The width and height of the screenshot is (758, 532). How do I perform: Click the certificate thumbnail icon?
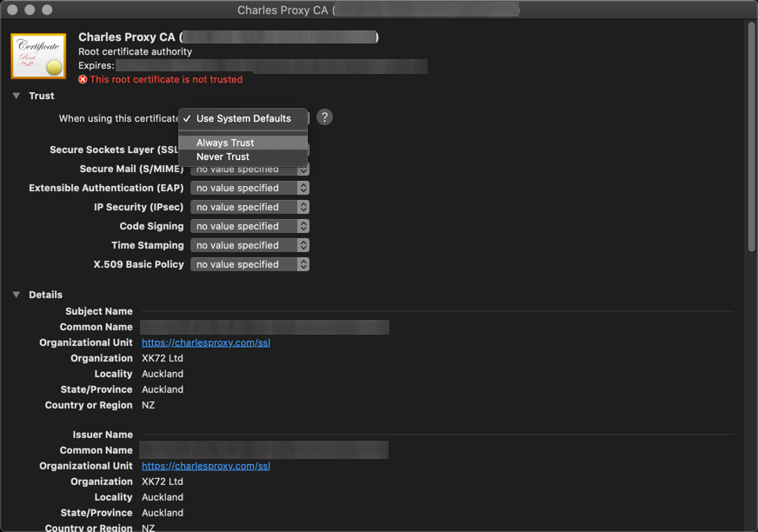tap(38, 56)
